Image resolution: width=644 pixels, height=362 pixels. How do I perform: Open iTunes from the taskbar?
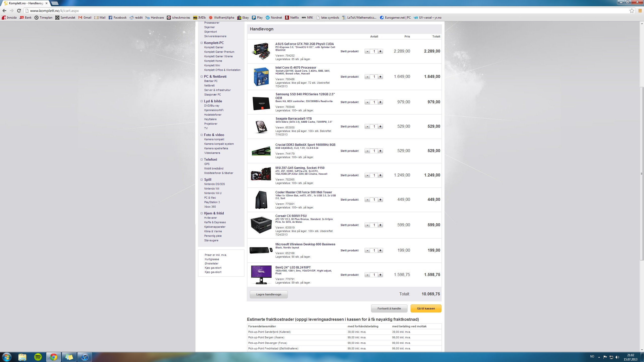pos(85,357)
